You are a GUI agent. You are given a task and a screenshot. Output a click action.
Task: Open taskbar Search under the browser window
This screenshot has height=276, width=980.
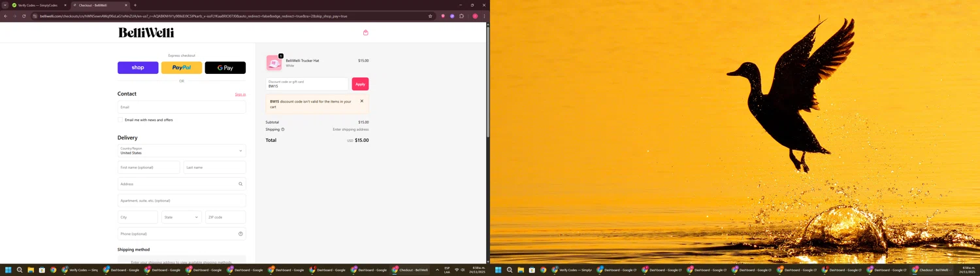pyautogui.click(x=20, y=269)
